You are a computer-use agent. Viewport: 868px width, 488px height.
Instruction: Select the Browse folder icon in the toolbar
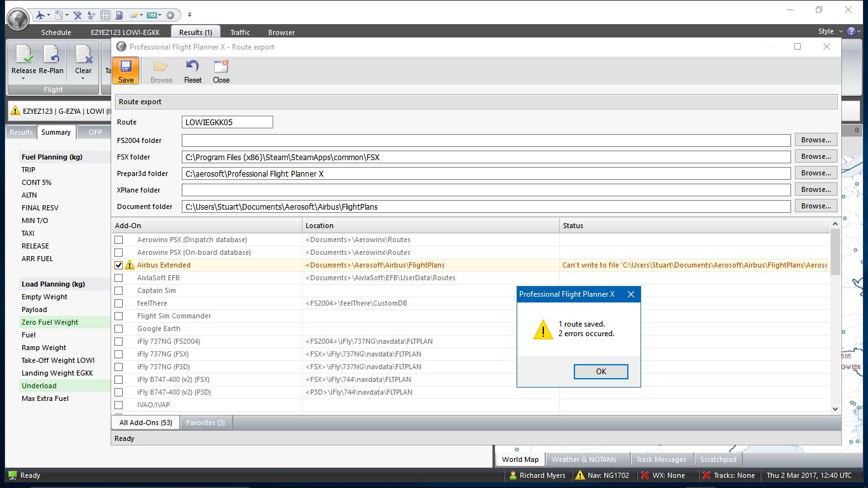click(x=161, y=70)
